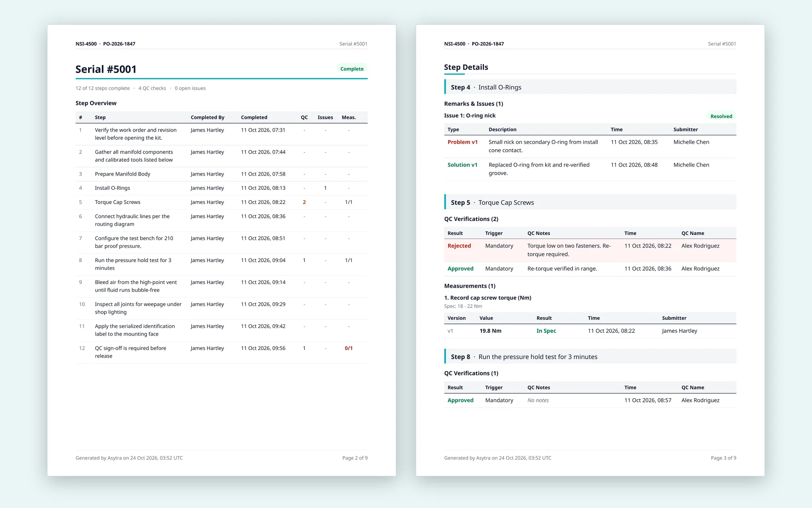Select 'Connect hydraulic lines per the routing diagram'
This screenshot has height=508, width=812.
(132, 220)
